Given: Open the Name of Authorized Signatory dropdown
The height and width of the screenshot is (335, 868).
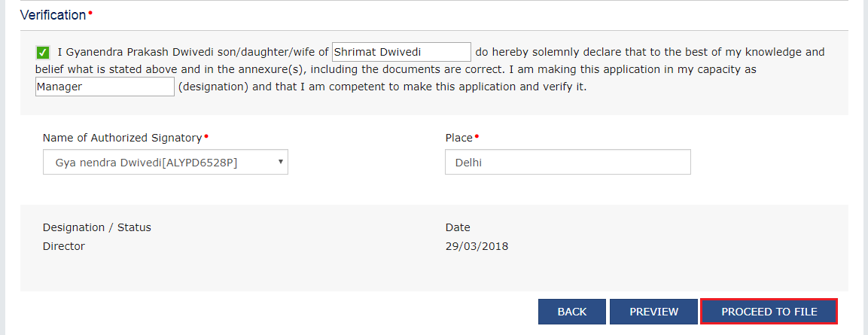Looking at the screenshot, I should coord(165,162).
